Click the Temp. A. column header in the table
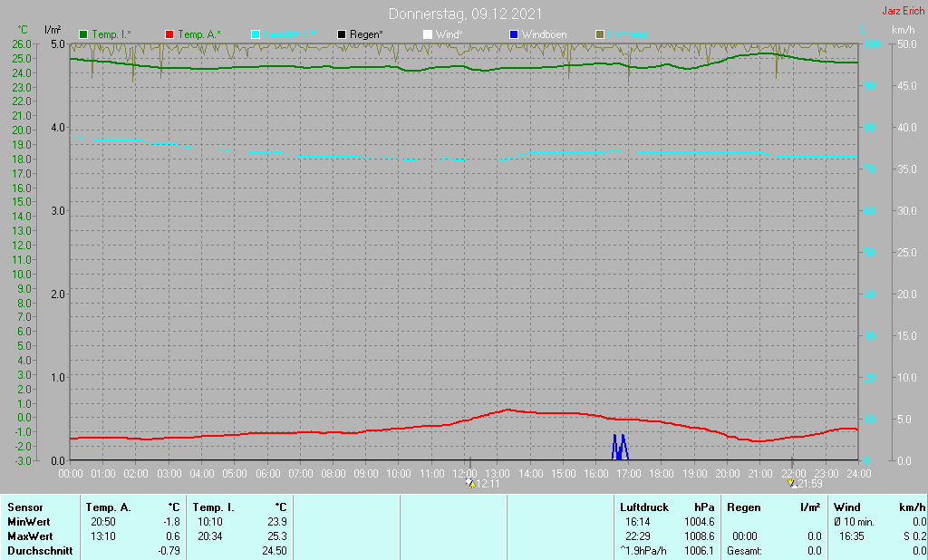Screen dimensions: 928x560 pyautogui.click(x=108, y=507)
